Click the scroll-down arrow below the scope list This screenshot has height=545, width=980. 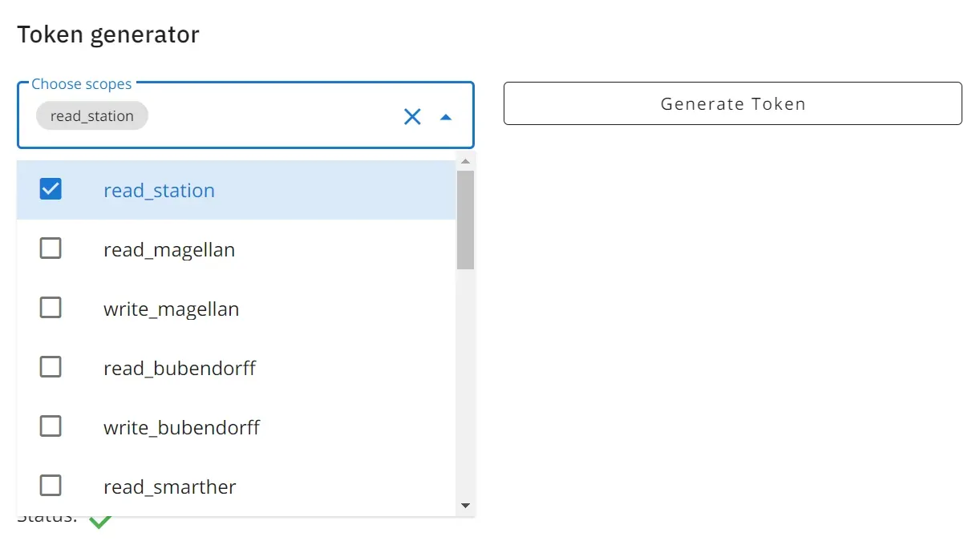[466, 506]
